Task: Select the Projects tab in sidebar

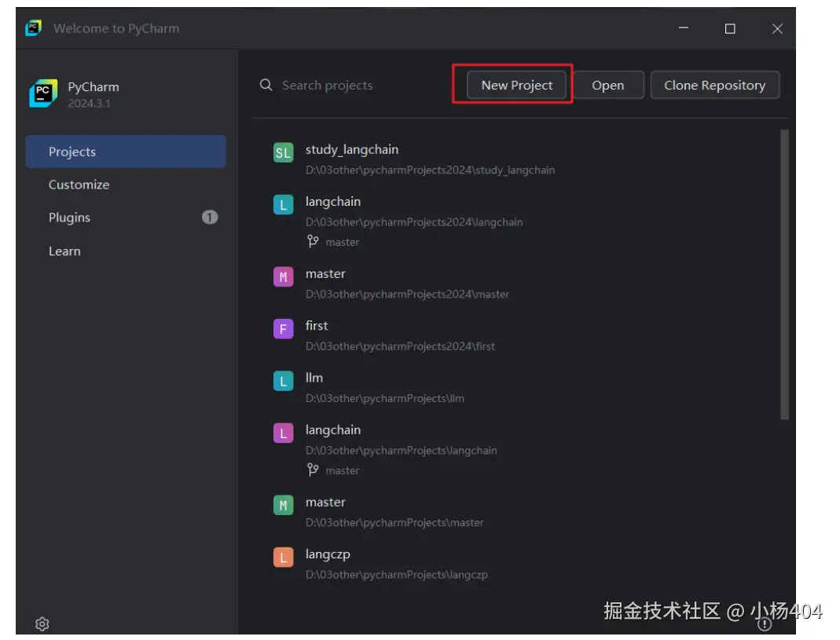Action: pos(126,152)
